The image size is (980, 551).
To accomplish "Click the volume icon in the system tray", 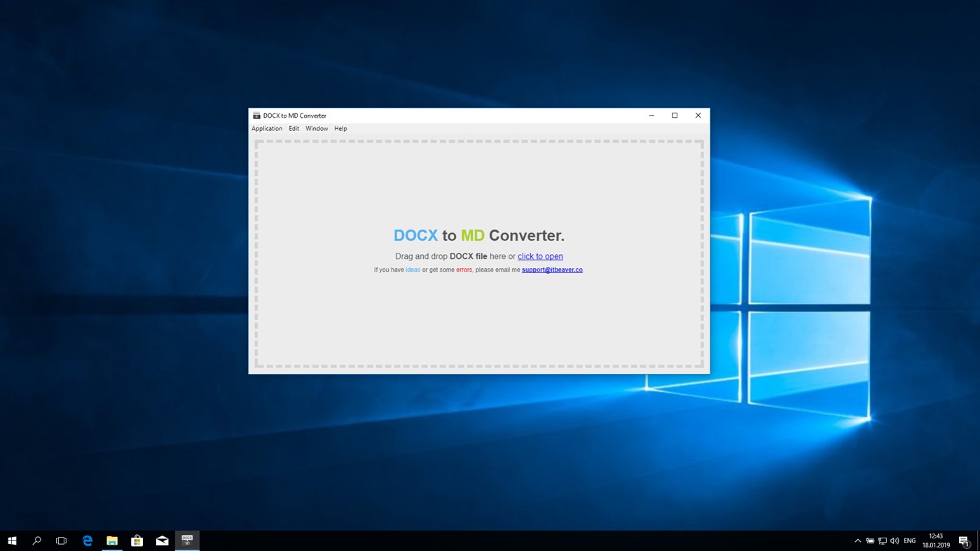I will point(894,540).
